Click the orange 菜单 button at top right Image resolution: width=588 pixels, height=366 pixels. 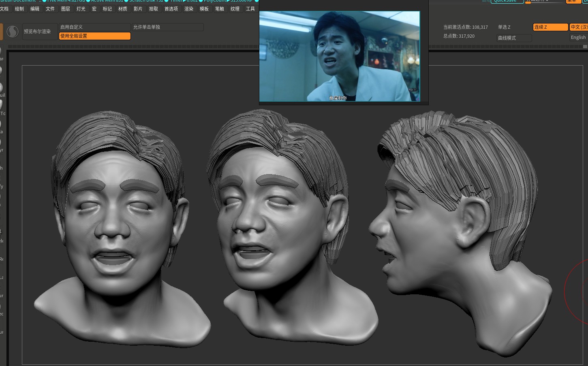point(573,1)
